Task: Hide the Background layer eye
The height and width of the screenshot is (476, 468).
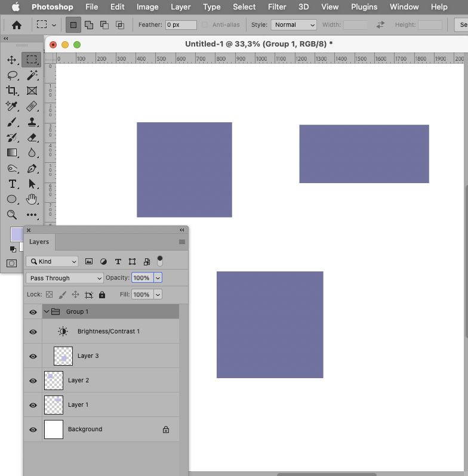Action: [33, 429]
